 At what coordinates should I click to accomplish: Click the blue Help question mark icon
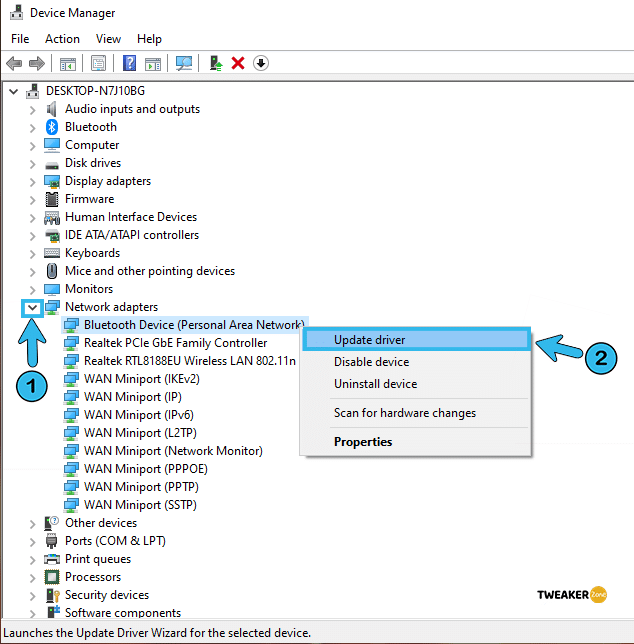click(129, 64)
